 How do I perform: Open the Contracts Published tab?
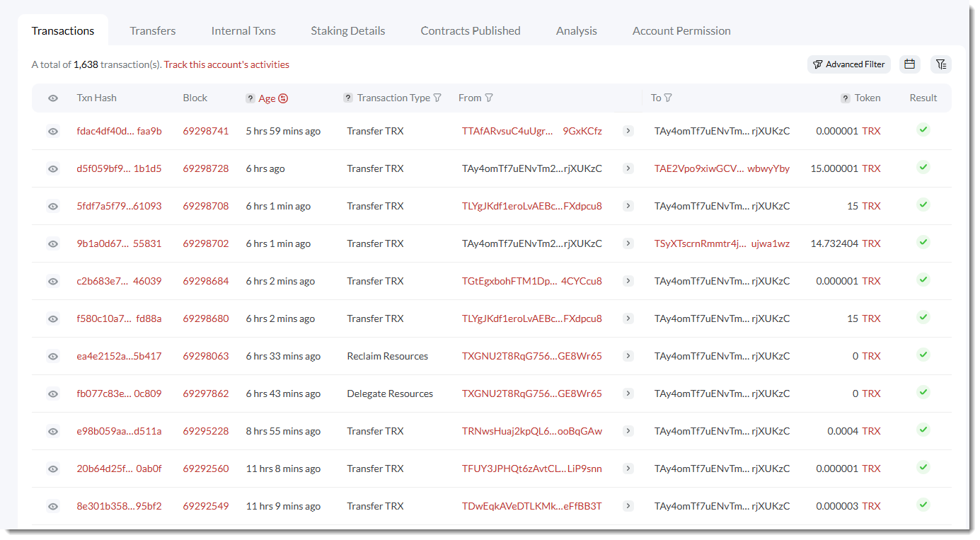471,31
